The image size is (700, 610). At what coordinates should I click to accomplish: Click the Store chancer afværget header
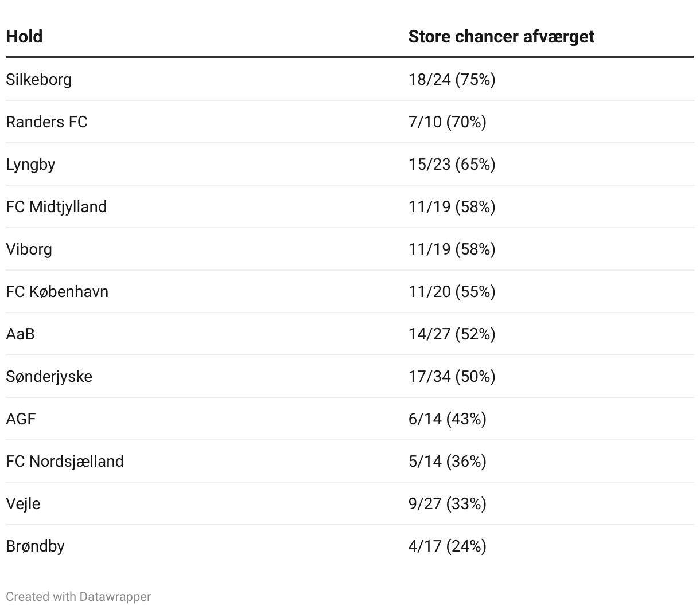(501, 37)
